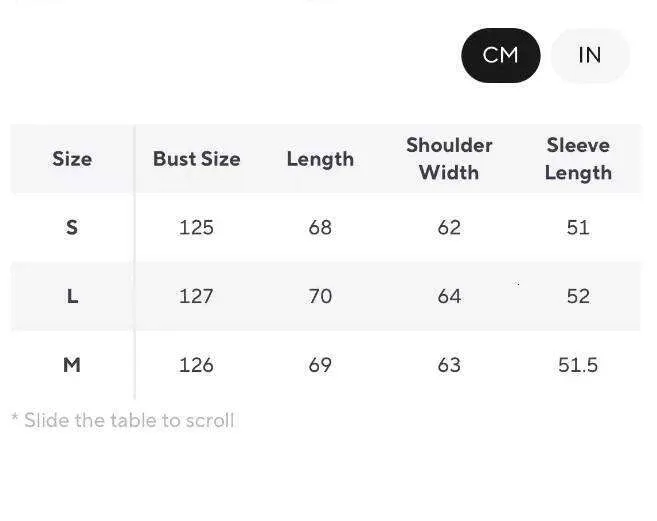Click the Length column header

320,159
